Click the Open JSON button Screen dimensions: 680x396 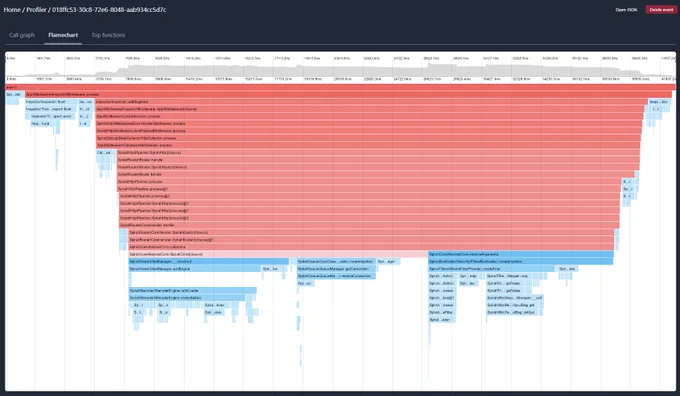[x=626, y=10]
